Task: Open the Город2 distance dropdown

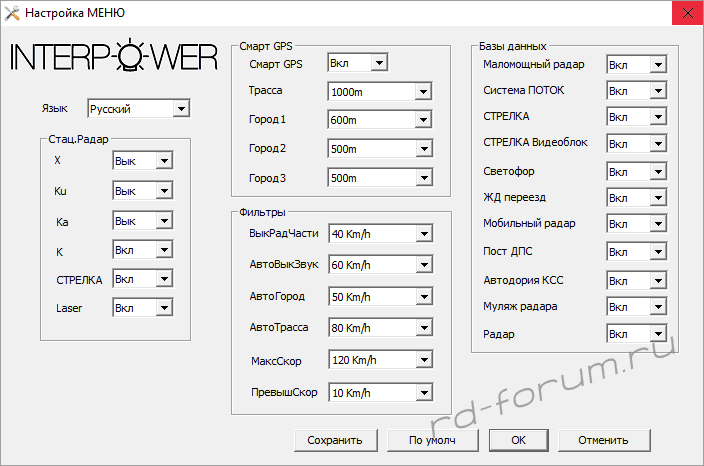Action: [x=380, y=149]
